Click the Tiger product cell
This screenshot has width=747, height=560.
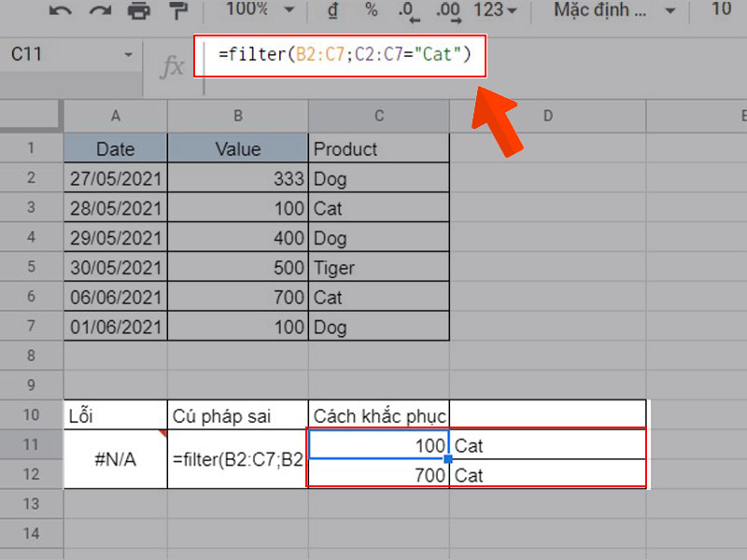(x=379, y=267)
